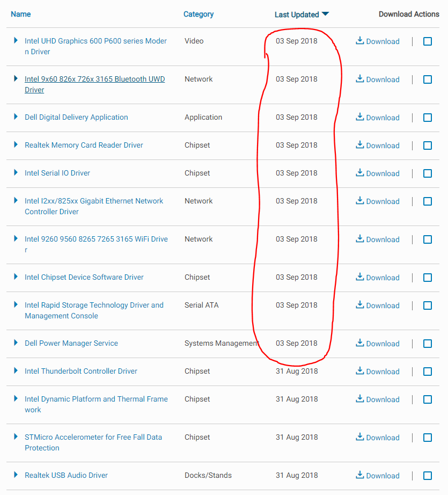The image size is (448, 495).
Task: Click download icon for Dell Power Manager Service
Action: pos(360,343)
